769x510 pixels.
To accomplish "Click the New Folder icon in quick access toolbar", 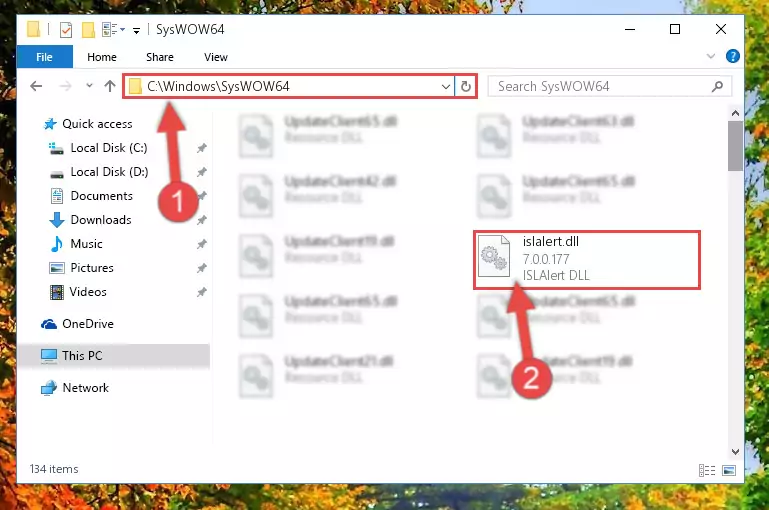I will point(88,30).
